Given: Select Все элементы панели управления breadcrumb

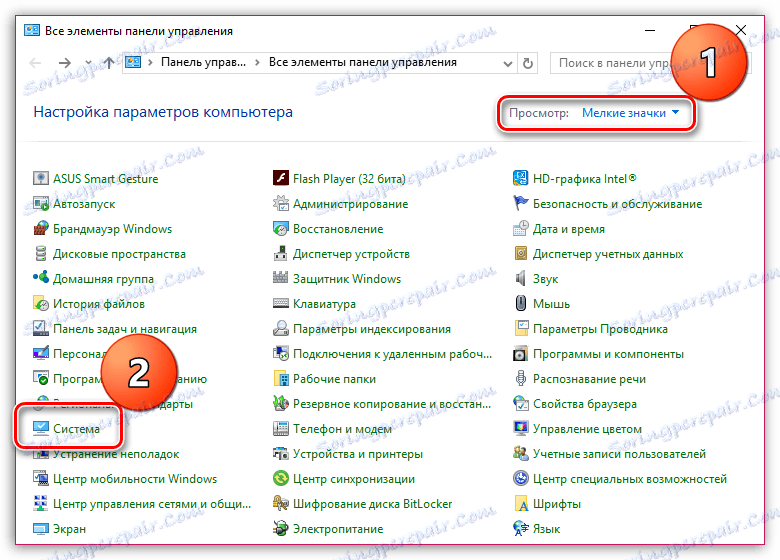Looking at the screenshot, I should (363, 62).
